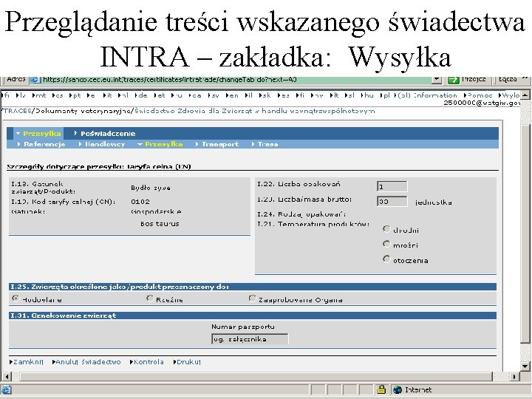Click the Przejdź button
532x399 pixels.
point(467,80)
